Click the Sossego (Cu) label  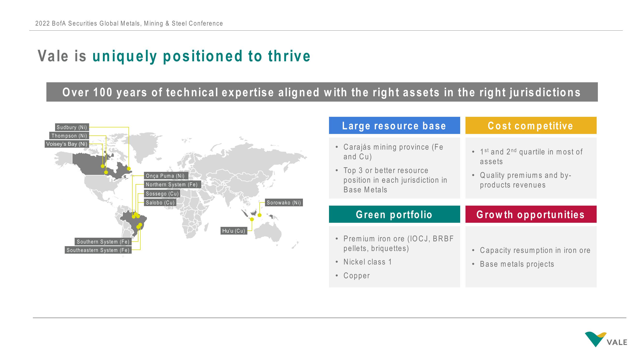[x=162, y=194]
